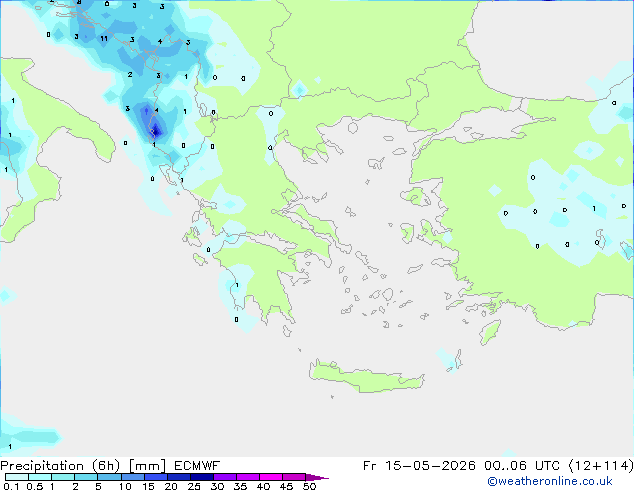Click legend scale label "30"

(217, 486)
